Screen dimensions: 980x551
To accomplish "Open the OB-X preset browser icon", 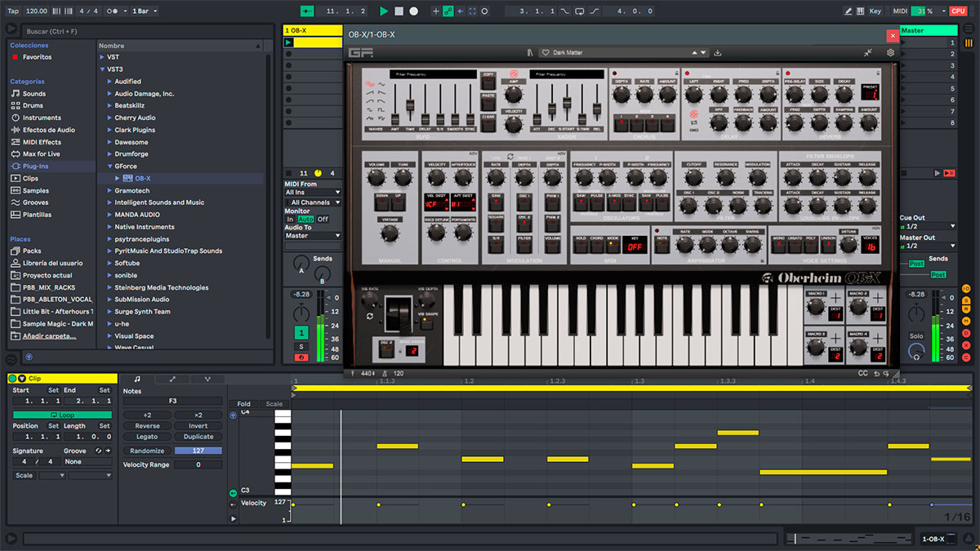I will point(529,52).
